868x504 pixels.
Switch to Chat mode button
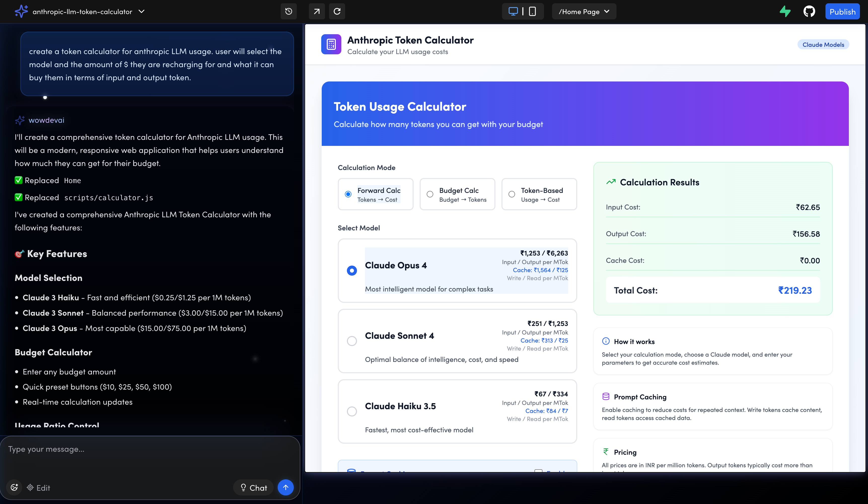pos(254,487)
